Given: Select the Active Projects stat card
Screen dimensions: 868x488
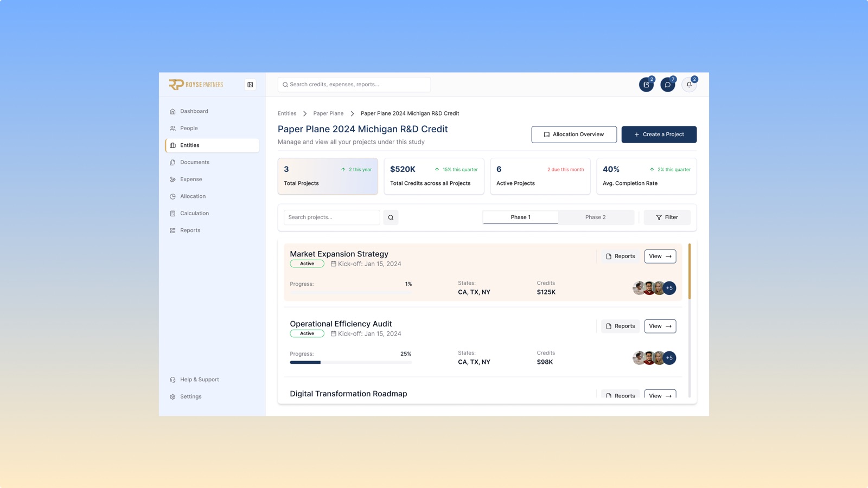Looking at the screenshot, I should tap(540, 176).
